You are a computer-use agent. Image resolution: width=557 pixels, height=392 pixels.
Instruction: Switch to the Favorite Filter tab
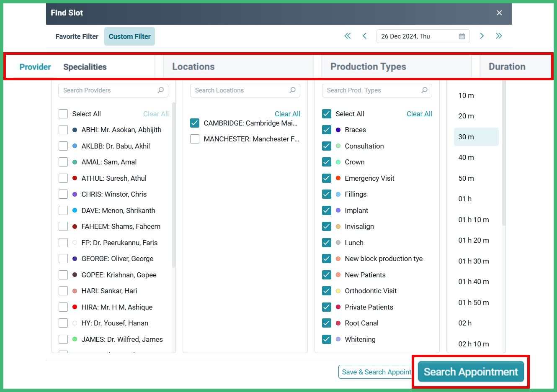click(x=77, y=36)
